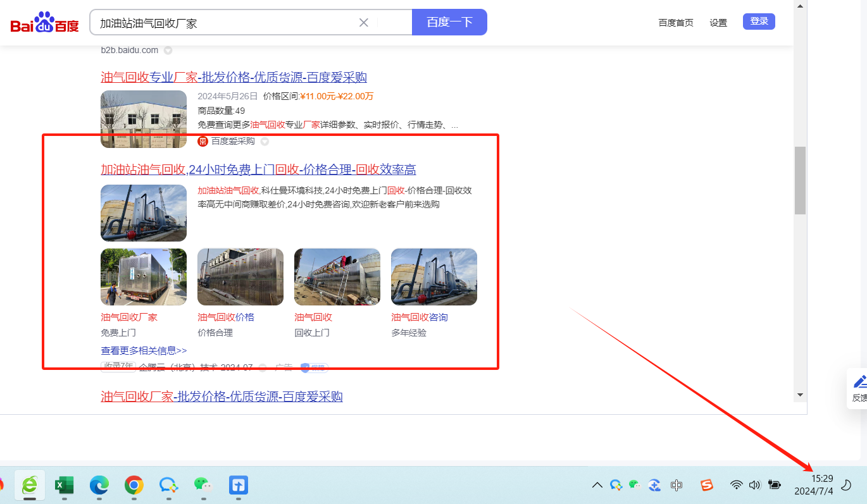The image size is (867, 504).
Task: Clear the search box with the X icon
Action: [364, 23]
